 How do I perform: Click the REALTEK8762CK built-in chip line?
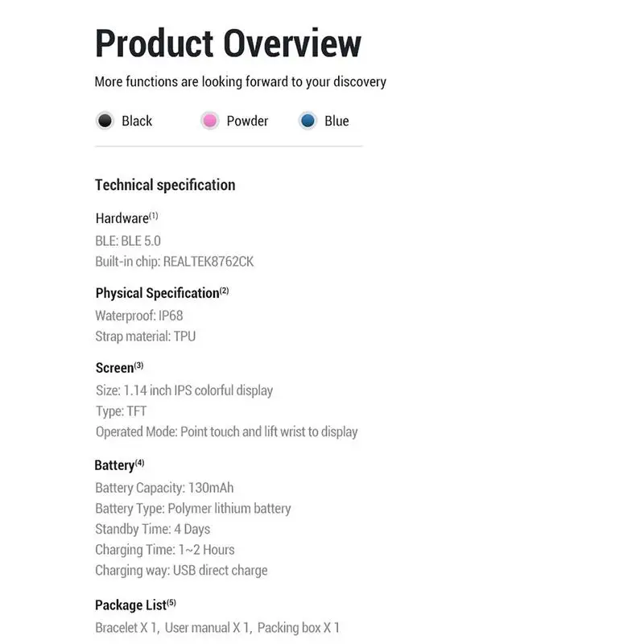[x=175, y=262]
